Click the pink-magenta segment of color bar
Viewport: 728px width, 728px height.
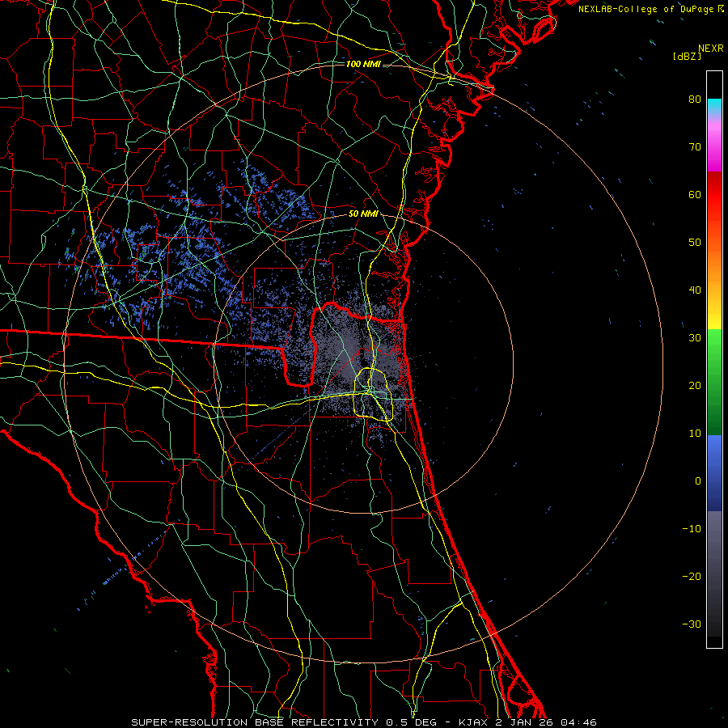pyautogui.click(x=714, y=144)
